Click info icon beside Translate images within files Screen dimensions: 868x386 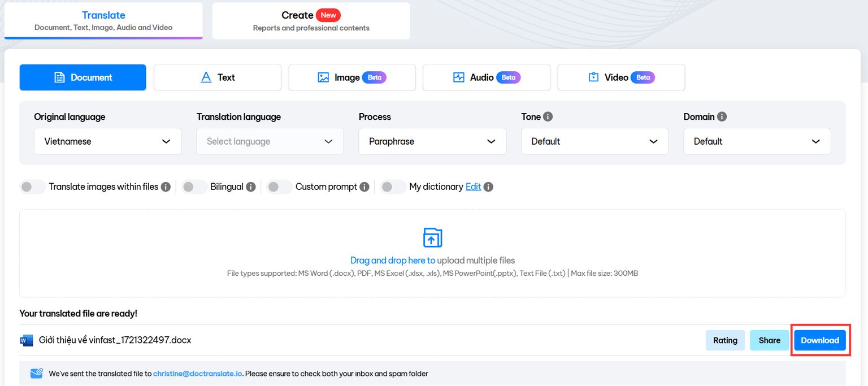point(166,187)
